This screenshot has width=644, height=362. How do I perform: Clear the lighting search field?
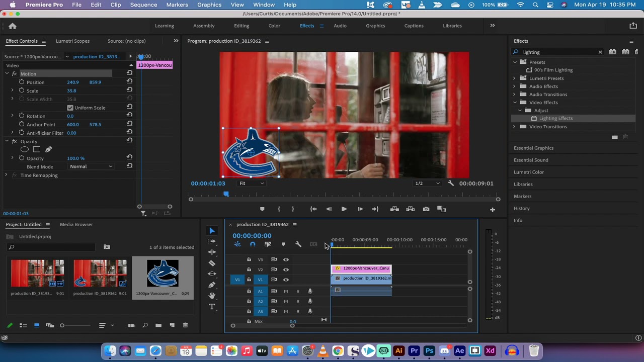point(600,52)
